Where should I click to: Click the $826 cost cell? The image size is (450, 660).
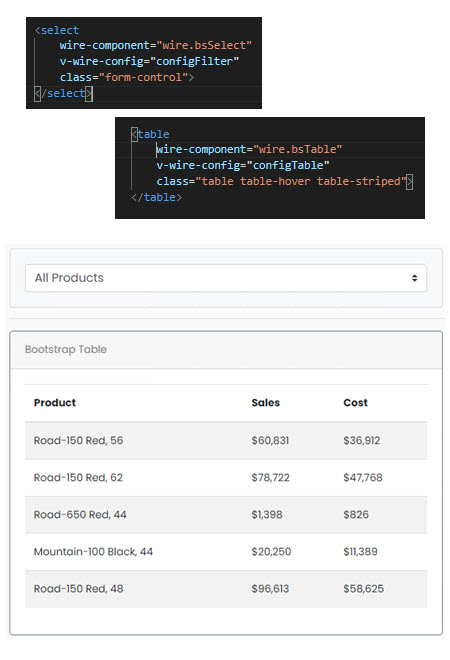click(x=356, y=515)
